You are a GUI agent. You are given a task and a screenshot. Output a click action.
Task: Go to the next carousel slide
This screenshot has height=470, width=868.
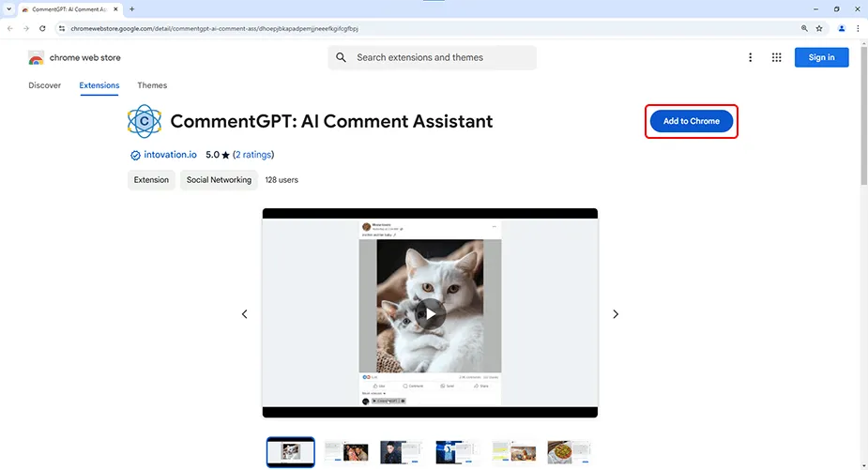pos(616,314)
